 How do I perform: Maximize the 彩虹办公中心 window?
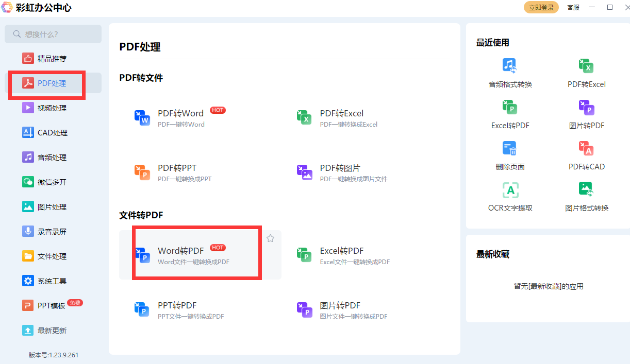click(610, 7)
